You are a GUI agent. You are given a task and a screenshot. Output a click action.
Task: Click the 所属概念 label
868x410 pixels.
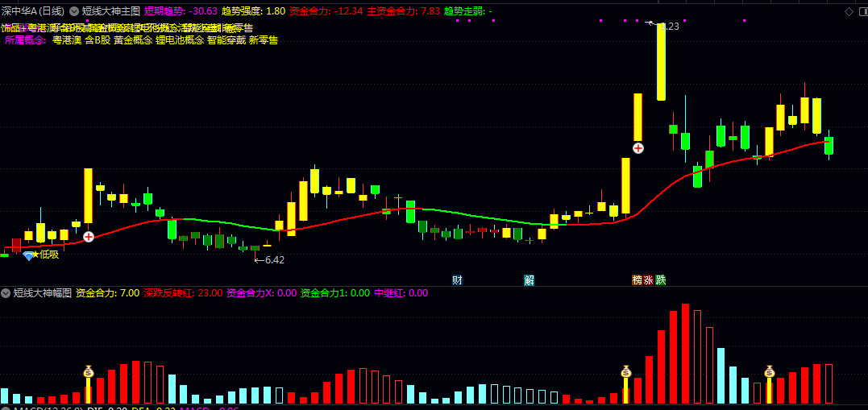(x=26, y=39)
